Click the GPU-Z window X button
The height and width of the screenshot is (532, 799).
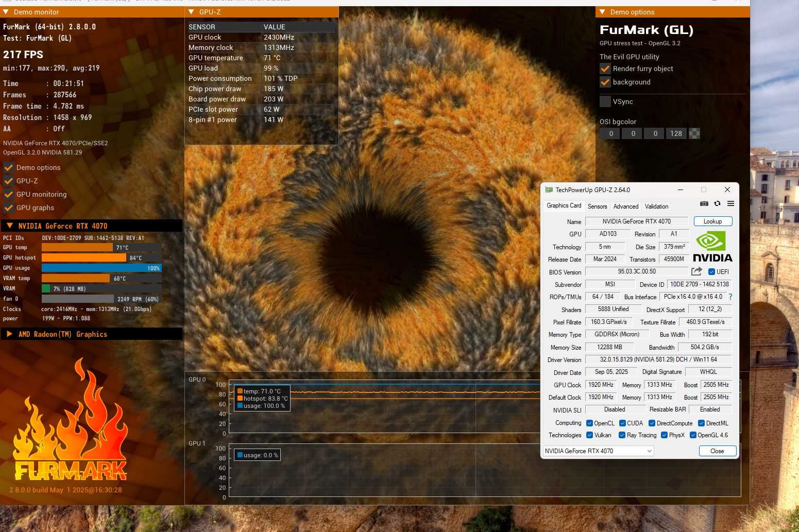click(727, 190)
